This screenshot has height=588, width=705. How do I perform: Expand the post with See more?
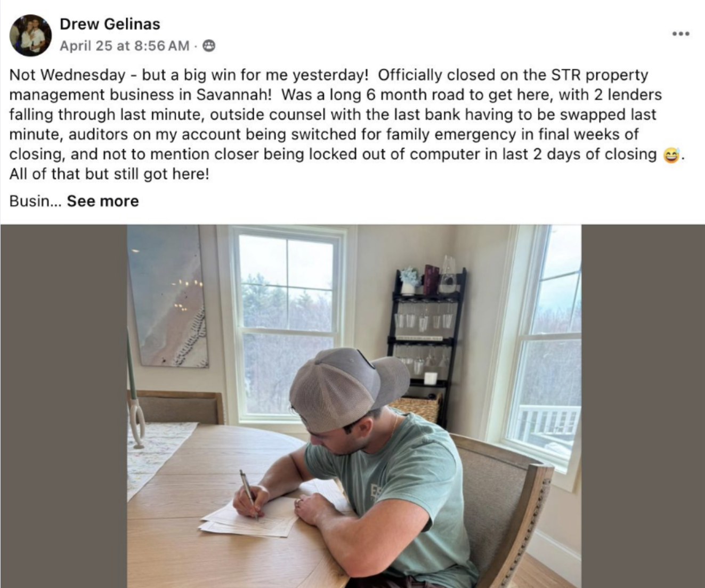pos(103,201)
